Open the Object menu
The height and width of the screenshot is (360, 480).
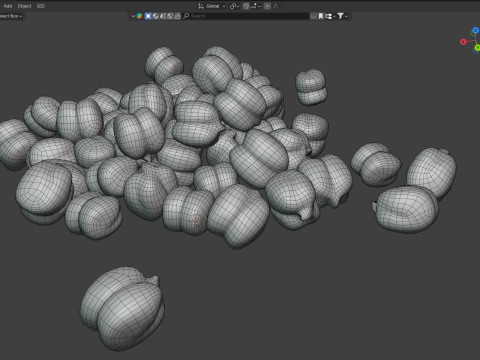24,6
